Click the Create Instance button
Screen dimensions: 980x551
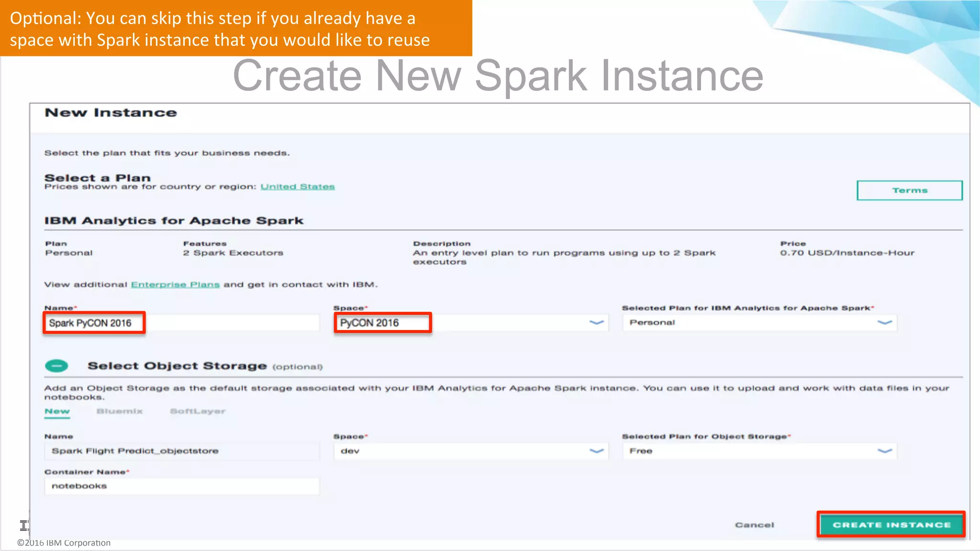click(891, 525)
